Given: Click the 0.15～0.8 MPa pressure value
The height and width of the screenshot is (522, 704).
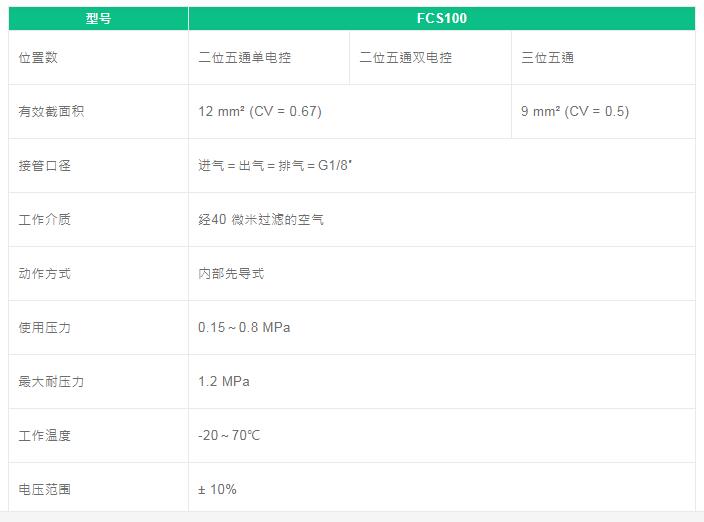Looking at the screenshot, I should [244, 328].
